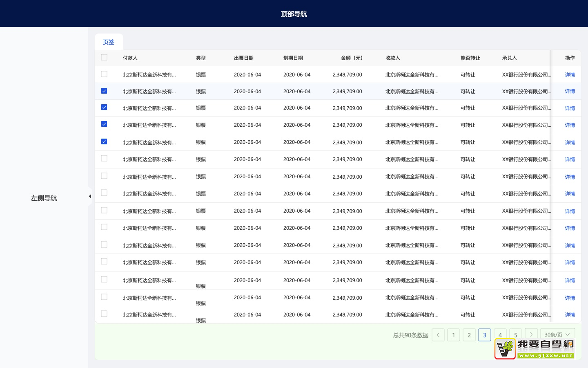Open the 详情 link in the first row
Image resolution: width=588 pixels, height=368 pixels.
click(570, 75)
